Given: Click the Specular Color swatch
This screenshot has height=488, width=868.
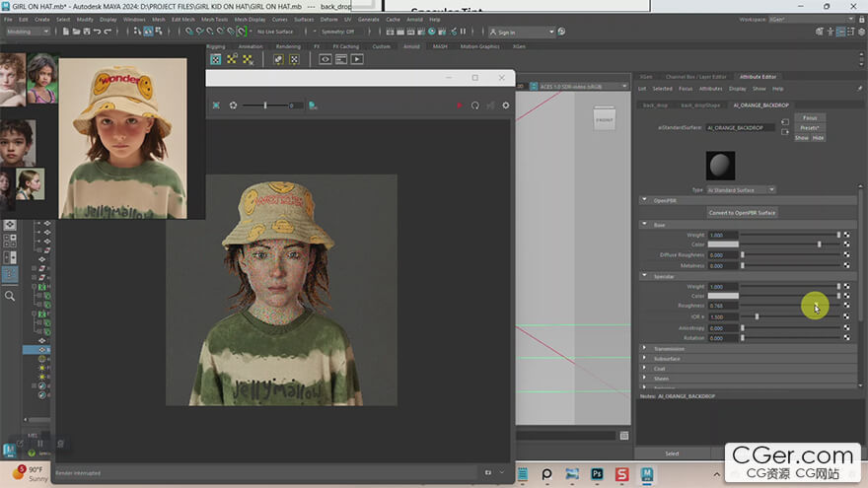Looking at the screenshot, I should (723, 296).
